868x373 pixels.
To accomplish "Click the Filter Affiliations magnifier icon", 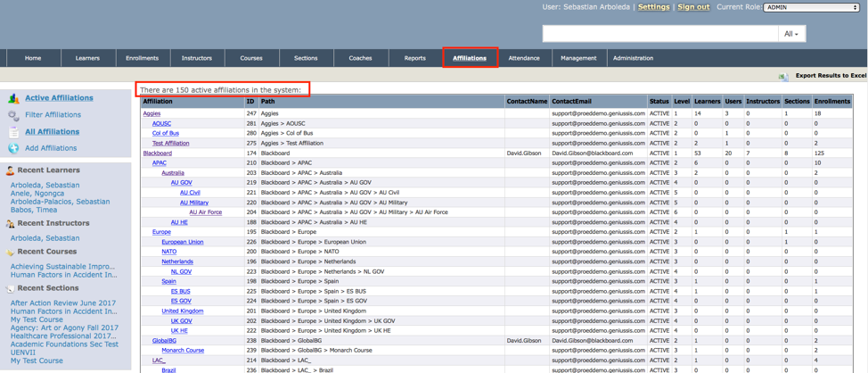I will coord(13,115).
